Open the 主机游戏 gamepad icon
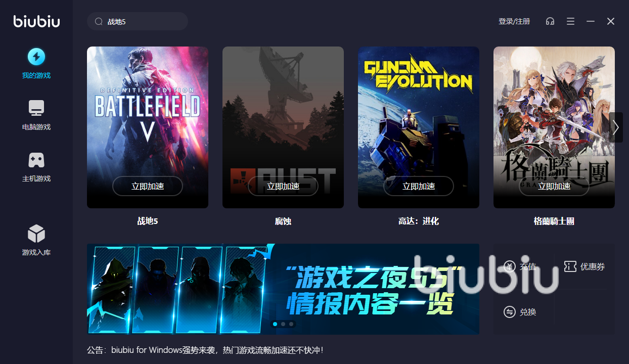Image resolution: width=629 pixels, height=364 pixels. (x=36, y=160)
